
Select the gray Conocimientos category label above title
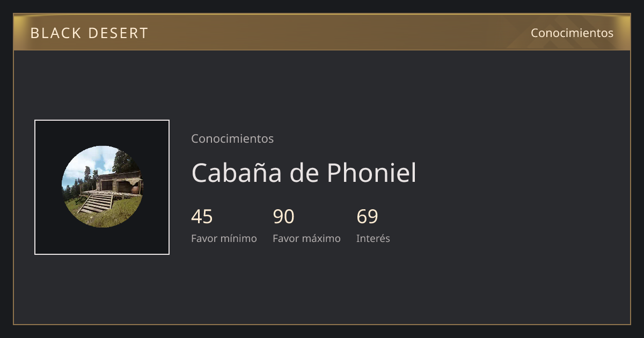point(232,138)
